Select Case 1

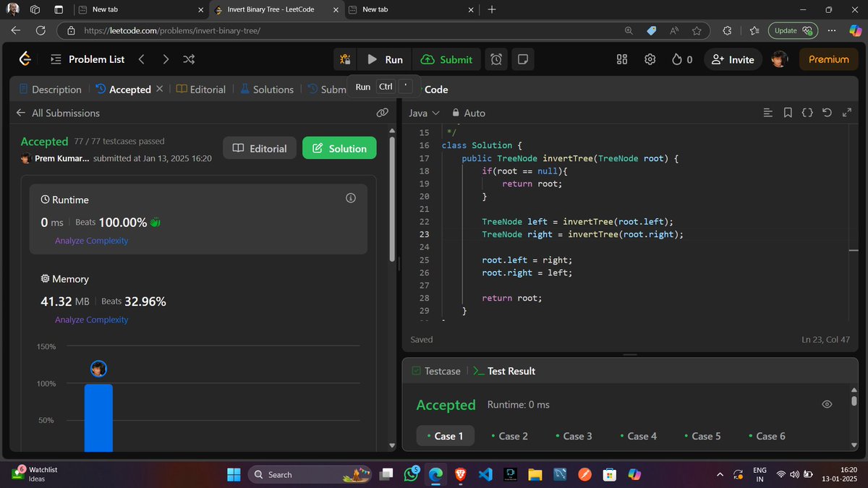(445, 436)
